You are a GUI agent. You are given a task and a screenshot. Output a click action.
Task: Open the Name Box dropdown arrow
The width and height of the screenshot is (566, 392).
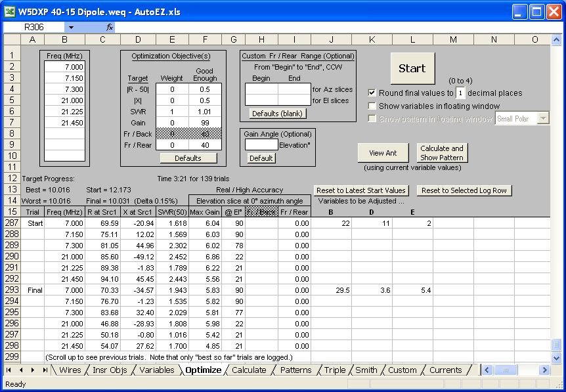point(71,27)
